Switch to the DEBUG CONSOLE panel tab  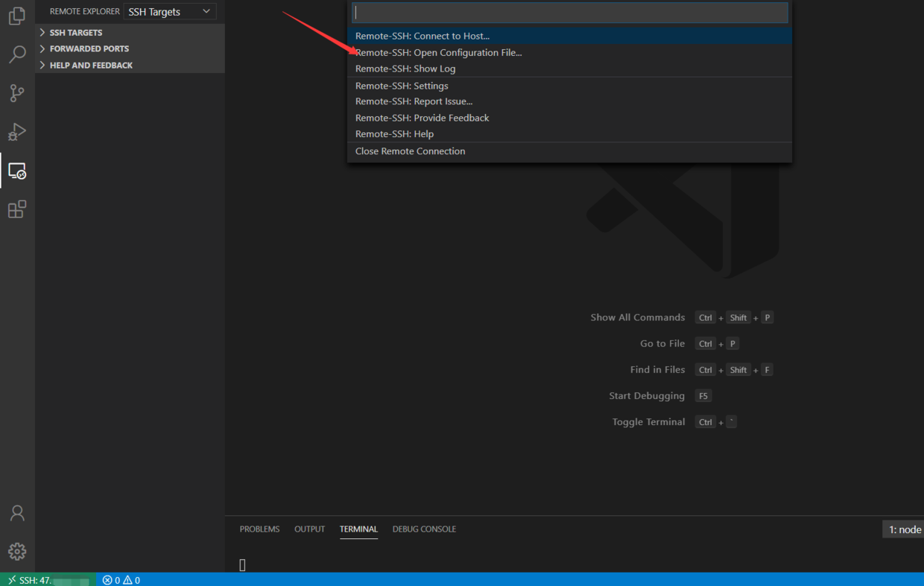[x=424, y=529]
